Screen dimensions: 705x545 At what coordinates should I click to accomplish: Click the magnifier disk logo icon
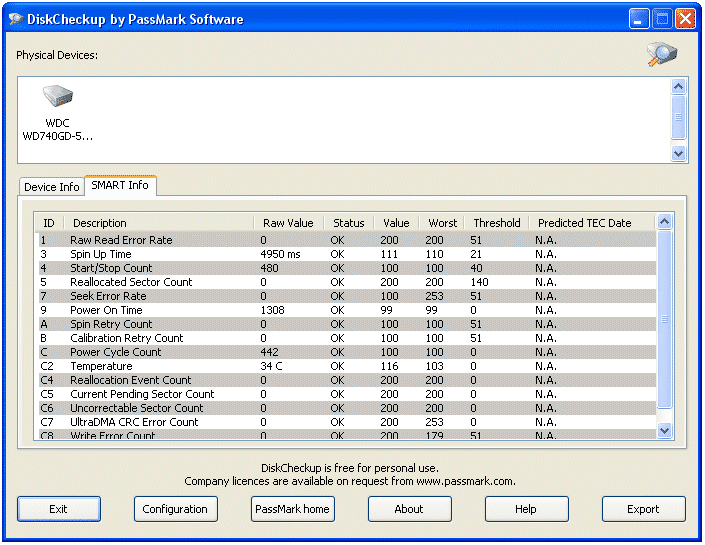click(662, 54)
